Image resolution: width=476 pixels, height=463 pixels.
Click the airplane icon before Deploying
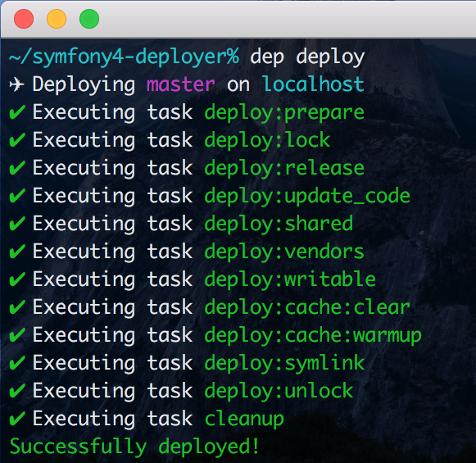click(16, 84)
